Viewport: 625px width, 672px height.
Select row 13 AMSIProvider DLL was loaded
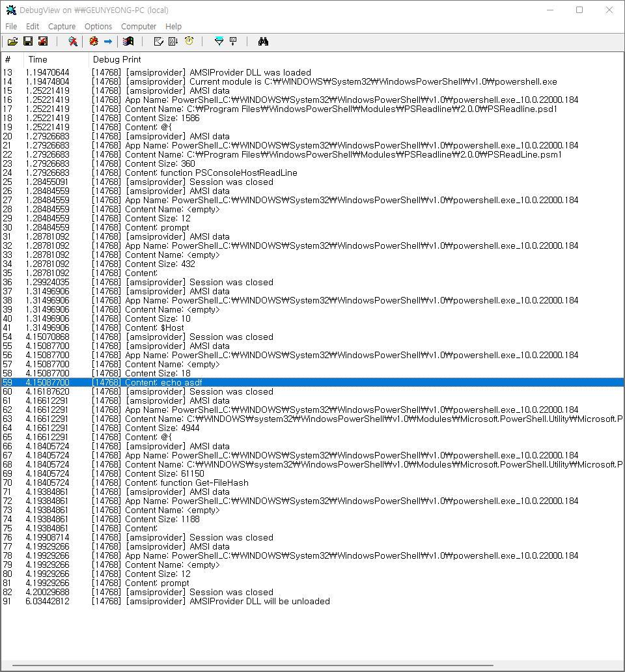(x=312, y=72)
